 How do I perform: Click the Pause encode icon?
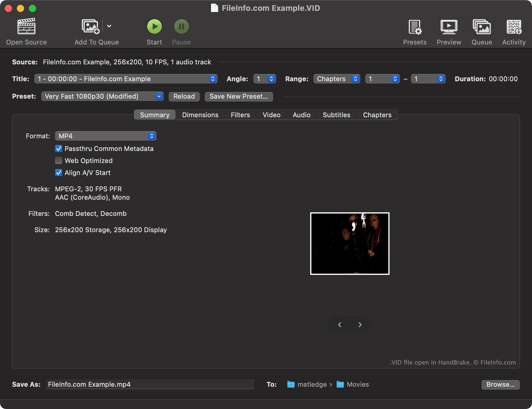pos(182,26)
